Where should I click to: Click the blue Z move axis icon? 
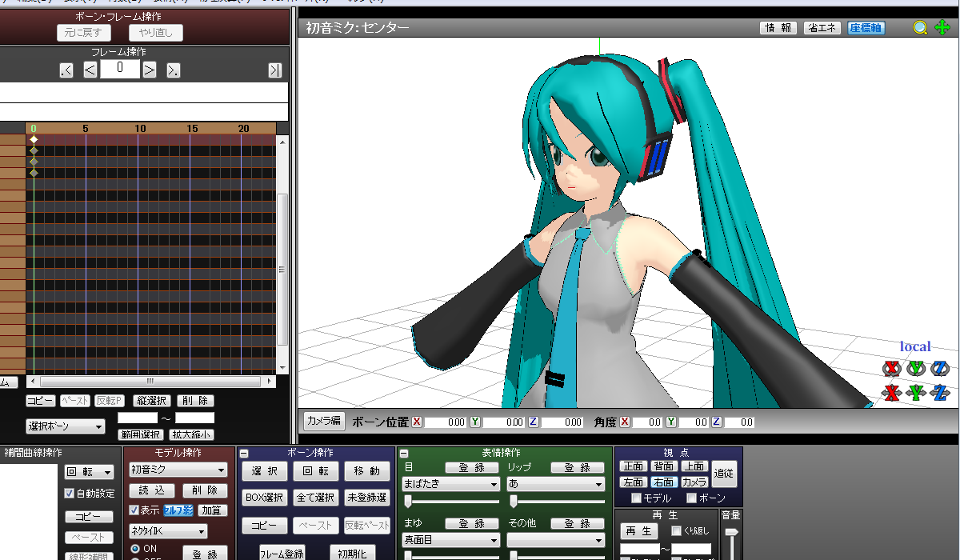(939, 393)
